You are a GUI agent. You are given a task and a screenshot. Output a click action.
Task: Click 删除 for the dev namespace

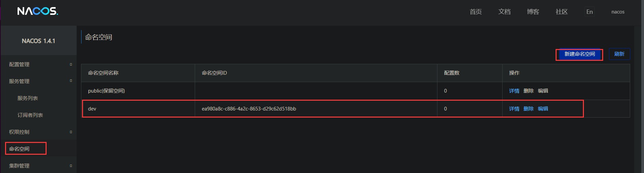tap(528, 109)
